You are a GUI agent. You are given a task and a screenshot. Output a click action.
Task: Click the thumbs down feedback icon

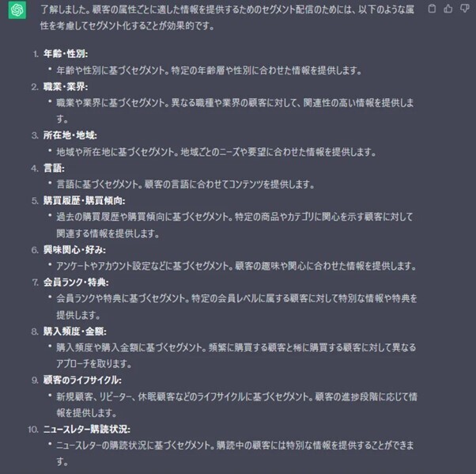pos(464,9)
